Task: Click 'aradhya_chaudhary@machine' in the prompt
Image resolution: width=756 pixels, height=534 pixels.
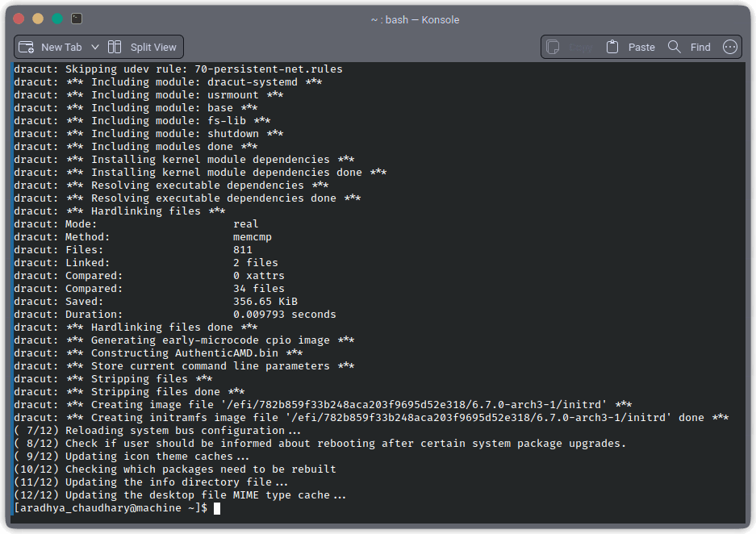Action: [x=101, y=508]
